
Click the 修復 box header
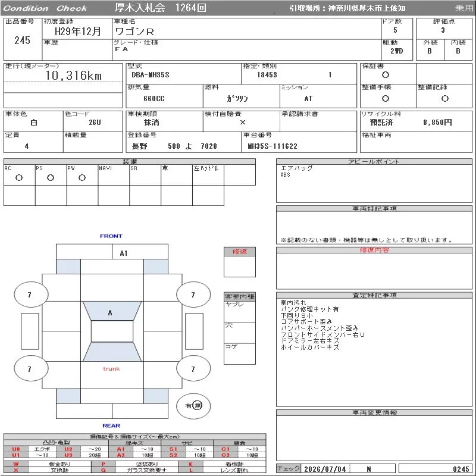240,252
